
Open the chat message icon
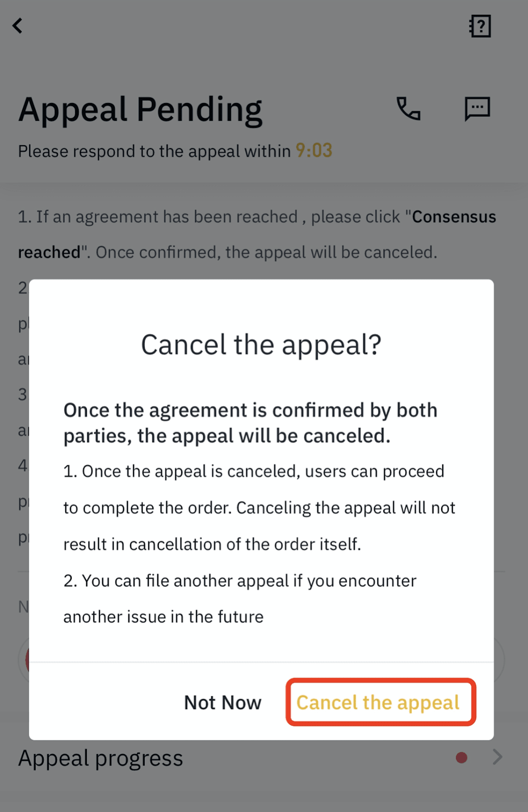pos(477,108)
